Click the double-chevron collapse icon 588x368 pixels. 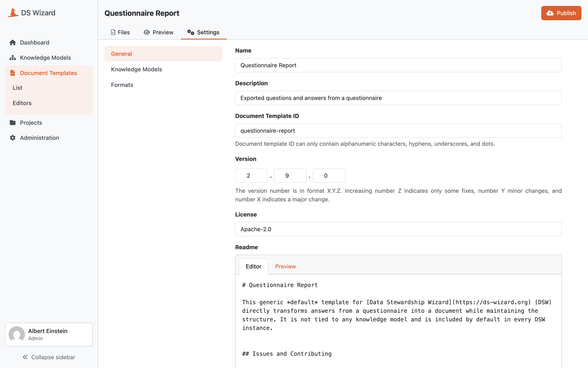[25, 357]
